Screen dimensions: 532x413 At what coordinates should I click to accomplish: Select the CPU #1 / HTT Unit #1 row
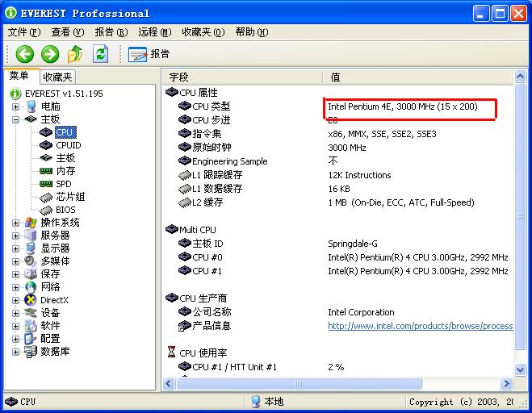tap(338, 367)
